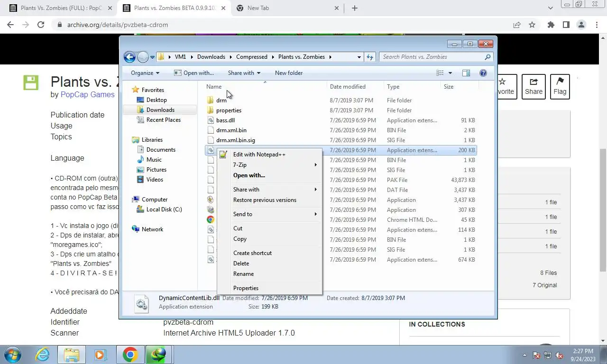
Task: Open Downloads in the navigation pane
Action: (x=160, y=110)
